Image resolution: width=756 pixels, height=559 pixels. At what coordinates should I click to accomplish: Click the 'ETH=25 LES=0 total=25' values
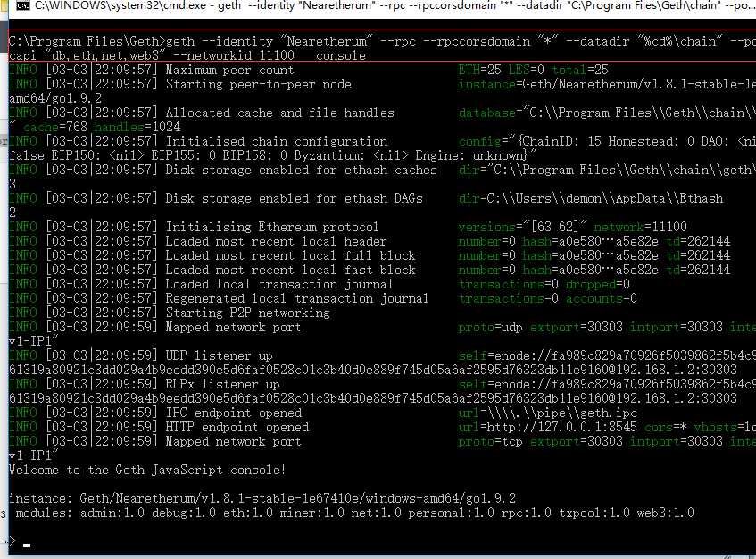tap(533, 70)
